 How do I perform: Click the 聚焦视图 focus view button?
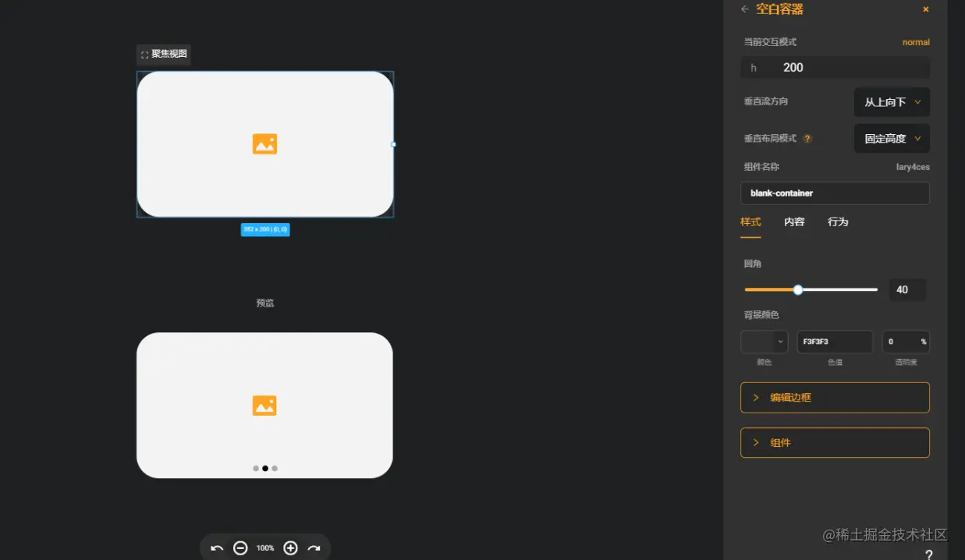click(x=164, y=55)
